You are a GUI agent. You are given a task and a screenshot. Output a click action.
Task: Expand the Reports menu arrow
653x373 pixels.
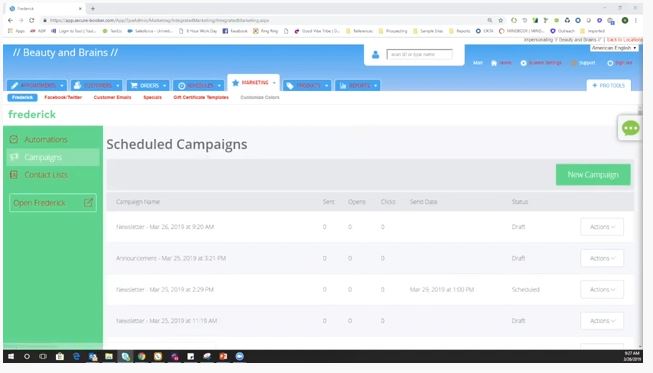(375, 85)
